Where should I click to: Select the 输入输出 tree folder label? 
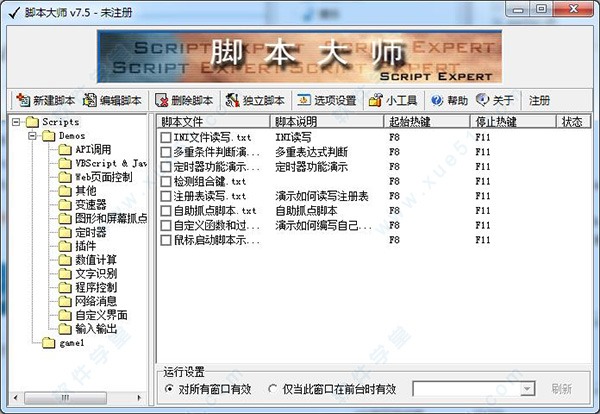click(x=96, y=329)
